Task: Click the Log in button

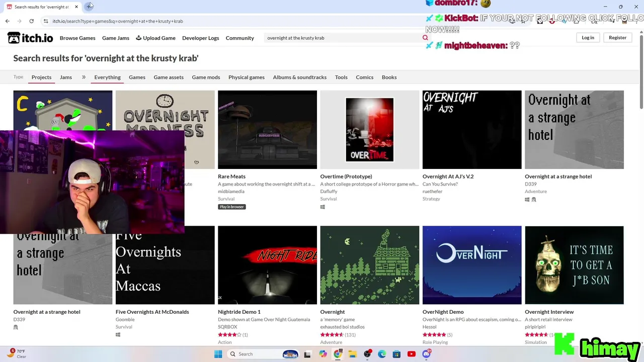Action: 588,38
